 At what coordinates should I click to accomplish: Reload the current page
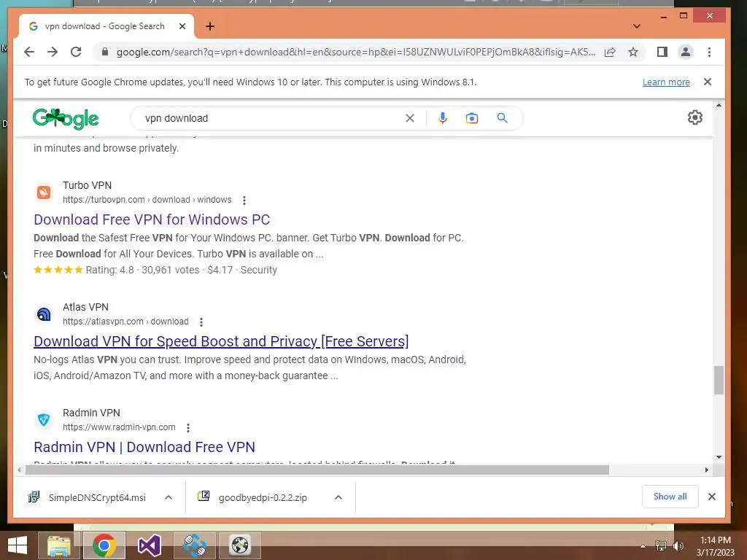click(76, 52)
